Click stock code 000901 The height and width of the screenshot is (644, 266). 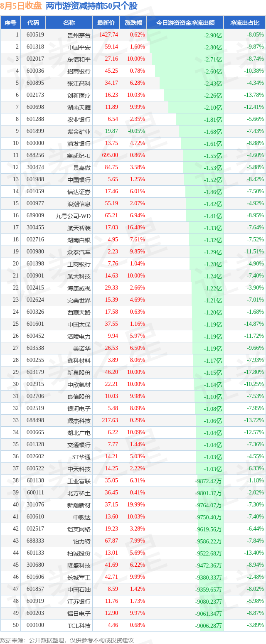tap(35, 276)
